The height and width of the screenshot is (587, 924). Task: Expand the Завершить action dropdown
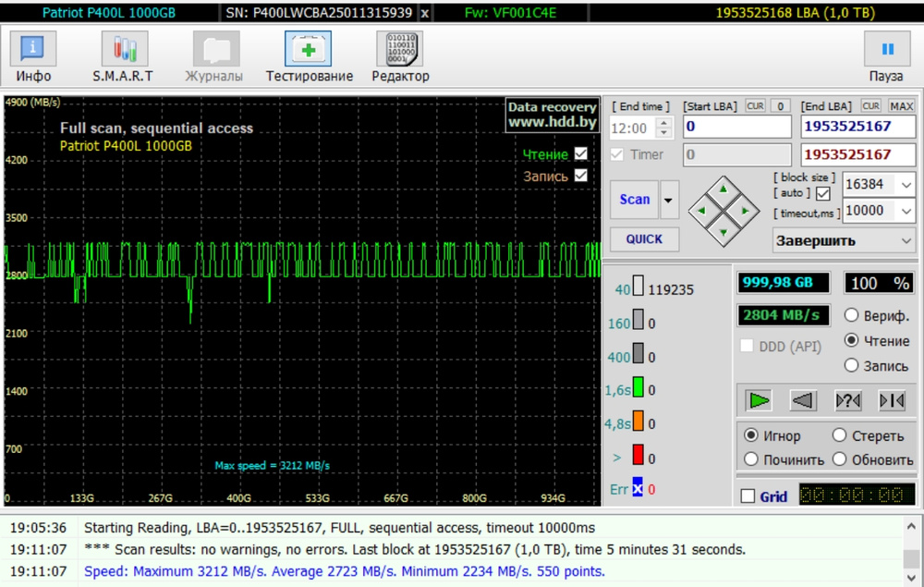906,240
